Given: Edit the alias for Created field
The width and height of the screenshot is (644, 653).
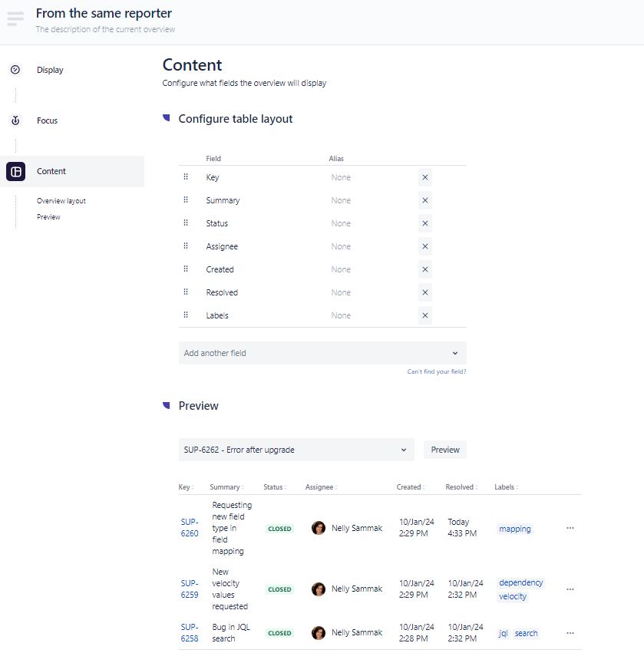Looking at the screenshot, I should coord(341,269).
